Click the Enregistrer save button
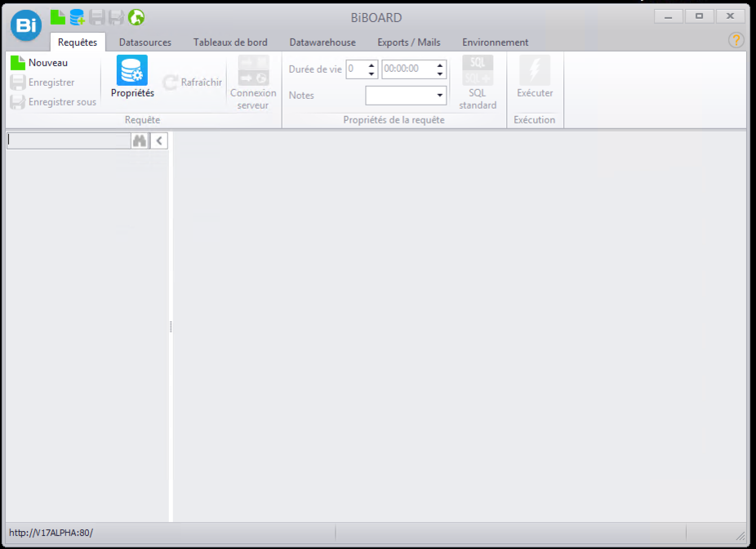The image size is (756, 549). (x=42, y=83)
